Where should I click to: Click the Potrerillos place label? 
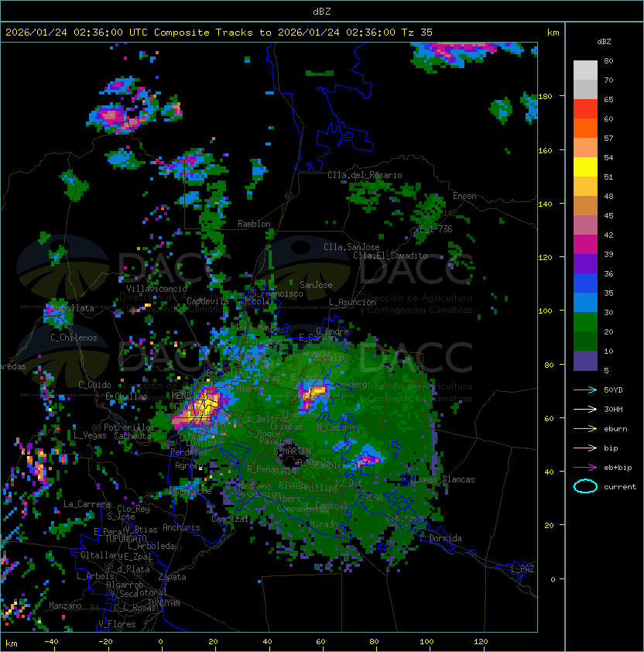click(x=129, y=427)
